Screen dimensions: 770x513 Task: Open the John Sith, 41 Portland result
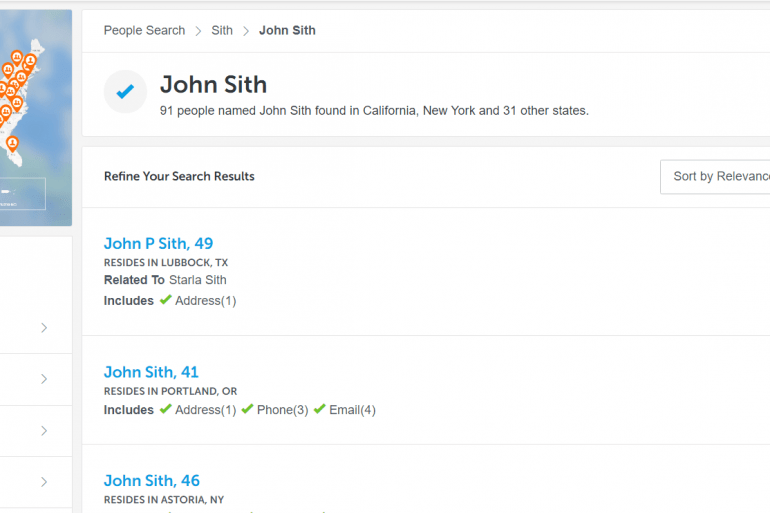[x=151, y=372]
